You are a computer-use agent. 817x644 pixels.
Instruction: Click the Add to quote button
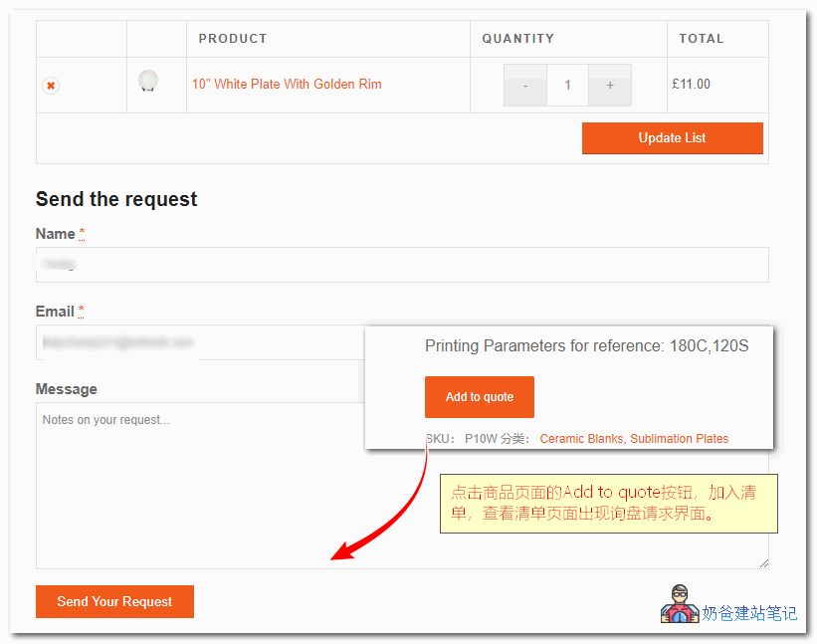click(x=480, y=396)
